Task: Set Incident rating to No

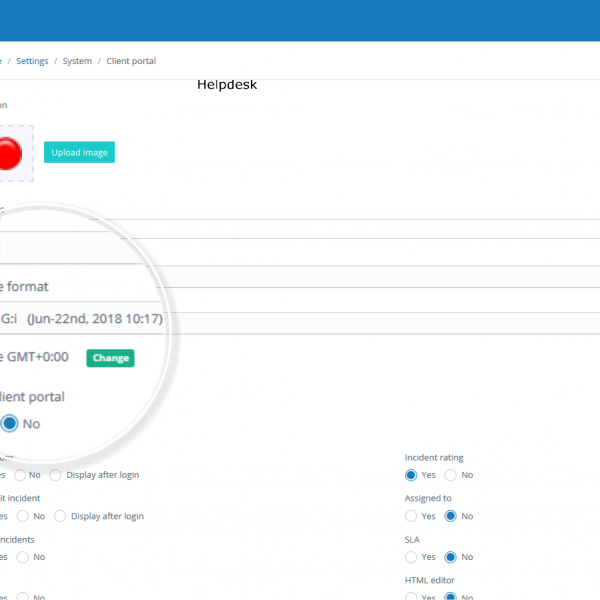Action: (450, 475)
